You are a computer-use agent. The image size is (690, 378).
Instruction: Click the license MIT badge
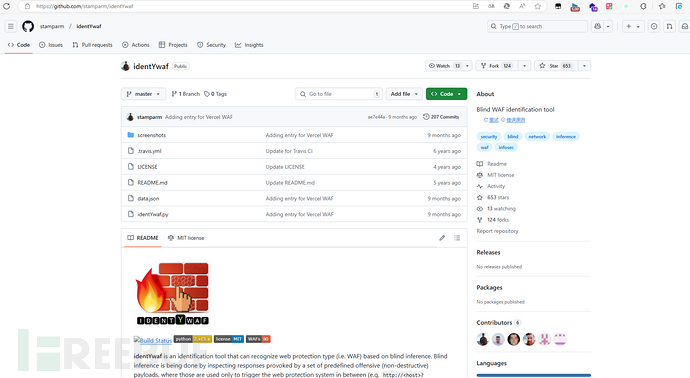click(x=229, y=339)
